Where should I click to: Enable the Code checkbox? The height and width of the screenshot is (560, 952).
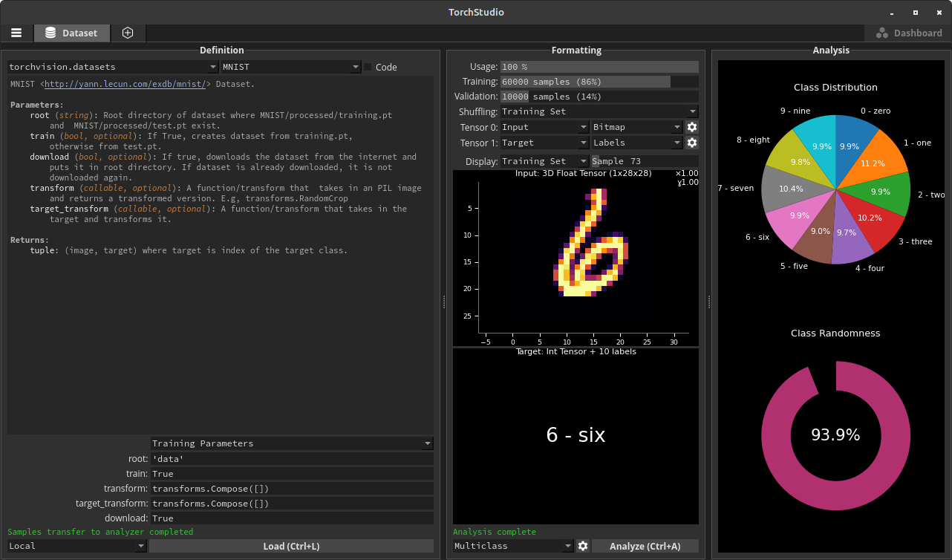point(368,67)
